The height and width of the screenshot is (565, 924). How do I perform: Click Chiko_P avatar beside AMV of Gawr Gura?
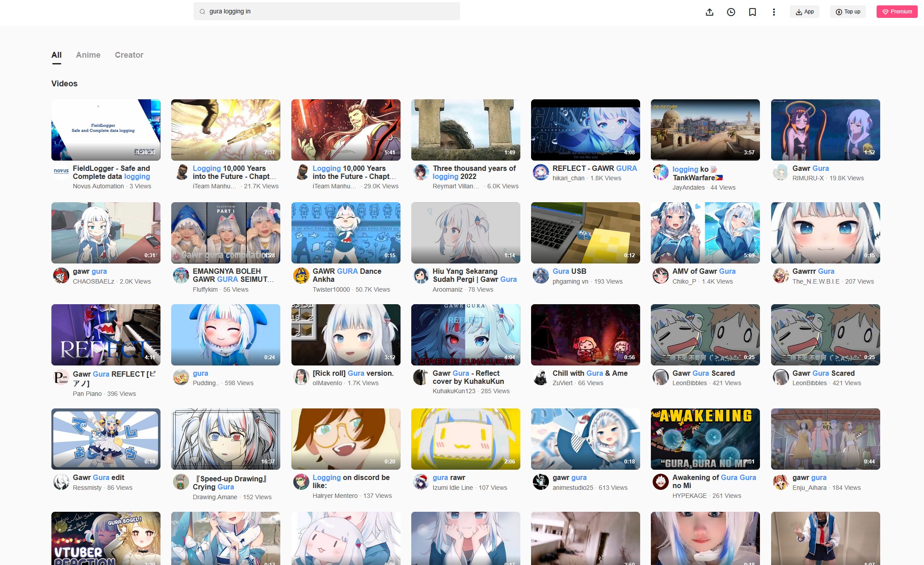pos(661,275)
